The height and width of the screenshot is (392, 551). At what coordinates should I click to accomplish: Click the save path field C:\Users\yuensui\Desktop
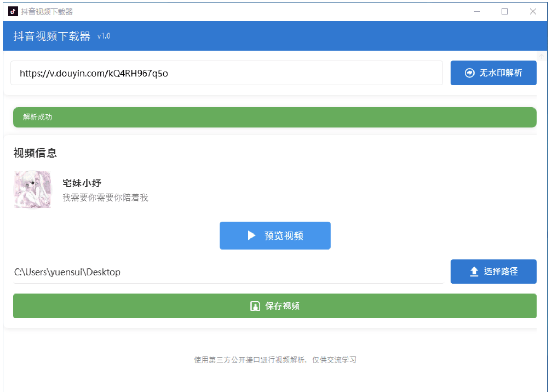[228, 272]
